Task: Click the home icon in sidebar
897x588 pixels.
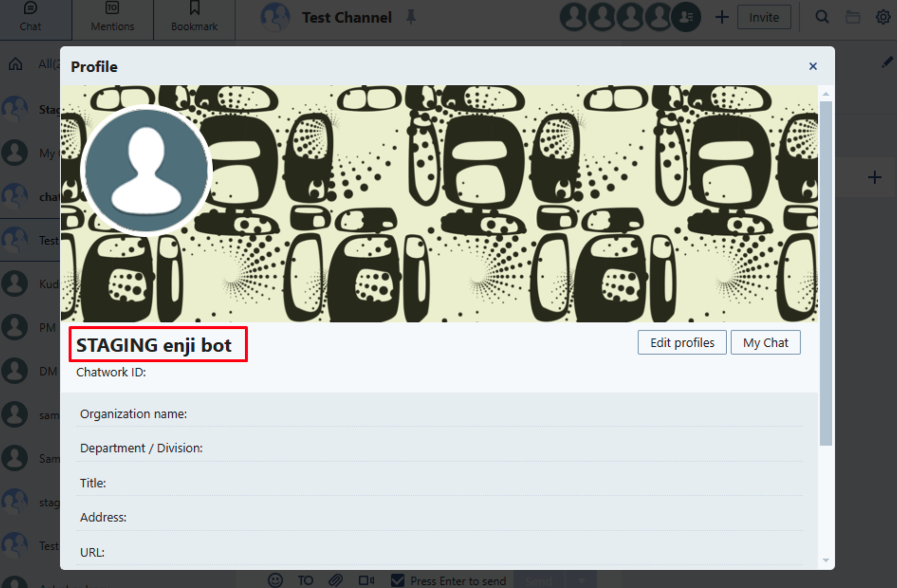Action: pos(16,64)
